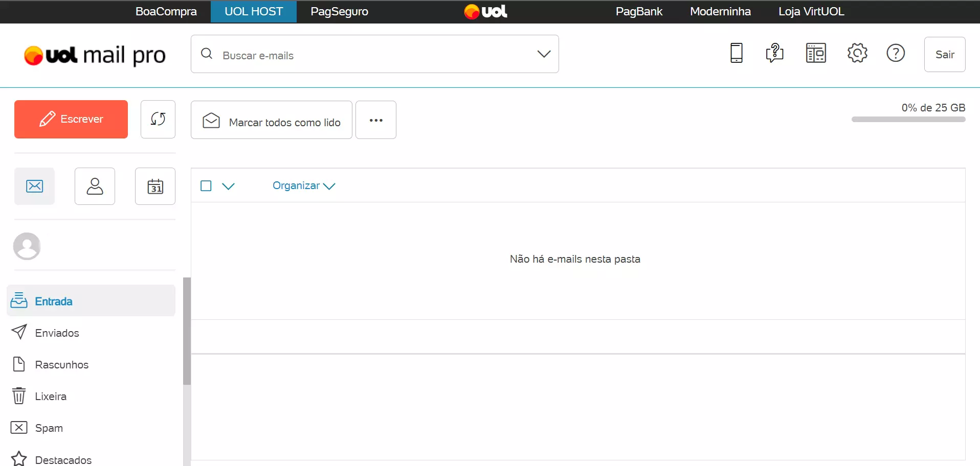Click the Buscar e-mails search field

pyautogui.click(x=374, y=54)
